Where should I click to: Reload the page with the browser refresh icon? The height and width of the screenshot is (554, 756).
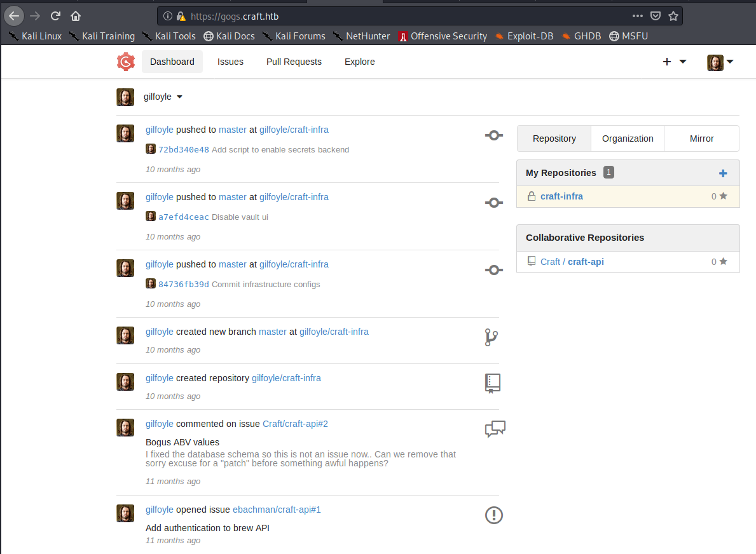point(55,16)
